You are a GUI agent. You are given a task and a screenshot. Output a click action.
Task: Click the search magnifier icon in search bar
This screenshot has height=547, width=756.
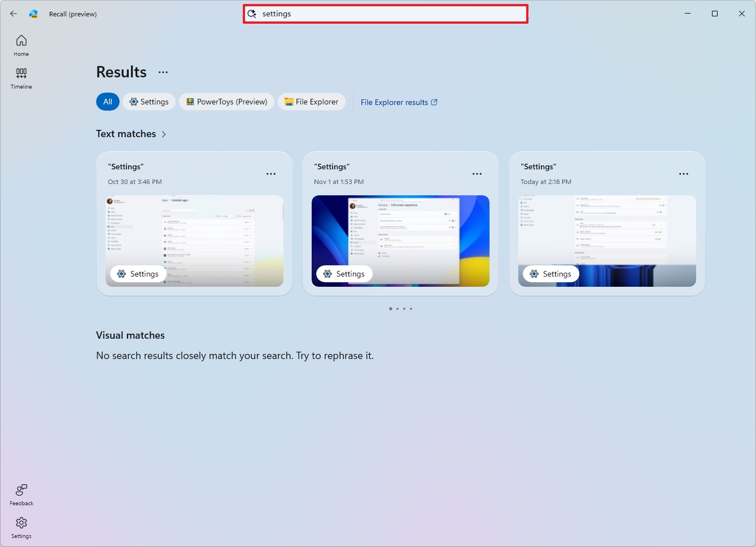pos(252,14)
